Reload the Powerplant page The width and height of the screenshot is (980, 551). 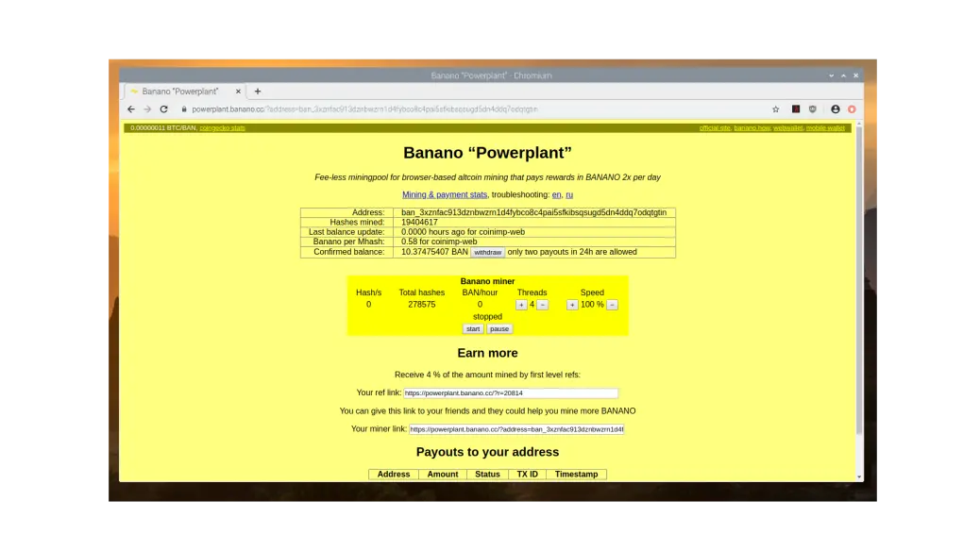coord(163,109)
